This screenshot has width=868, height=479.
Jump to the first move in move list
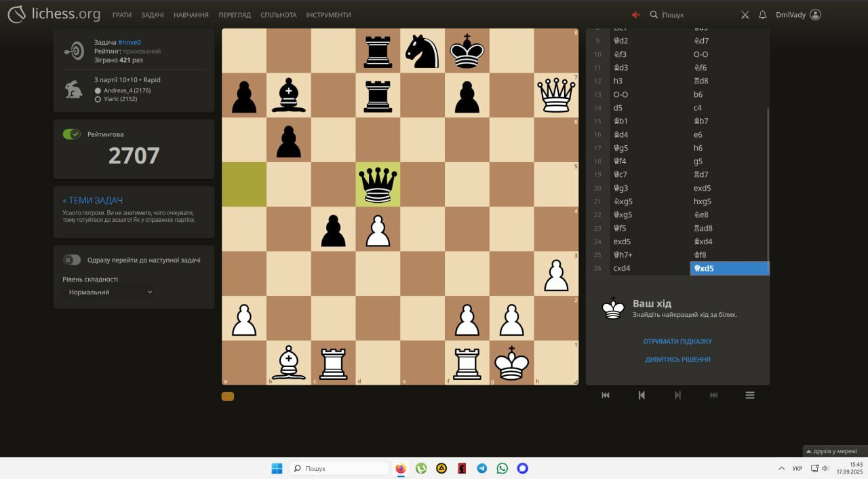click(606, 395)
